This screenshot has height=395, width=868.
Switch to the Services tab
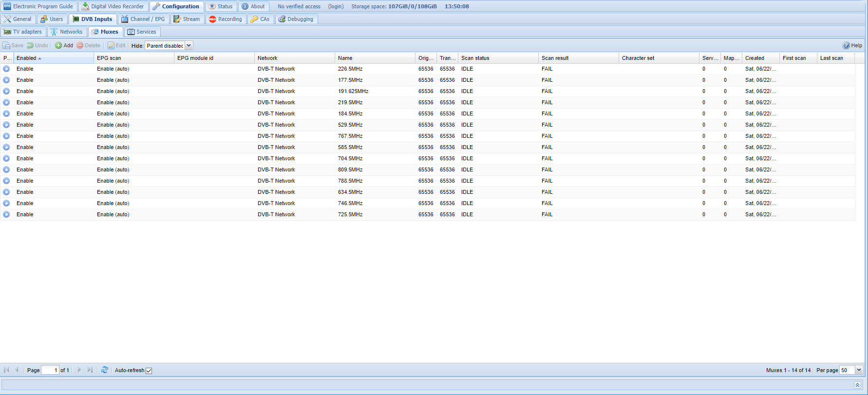tap(142, 32)
